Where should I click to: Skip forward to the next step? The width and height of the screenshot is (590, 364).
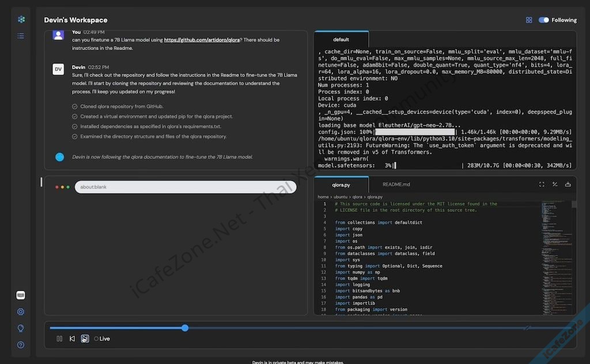coord(85,339)
